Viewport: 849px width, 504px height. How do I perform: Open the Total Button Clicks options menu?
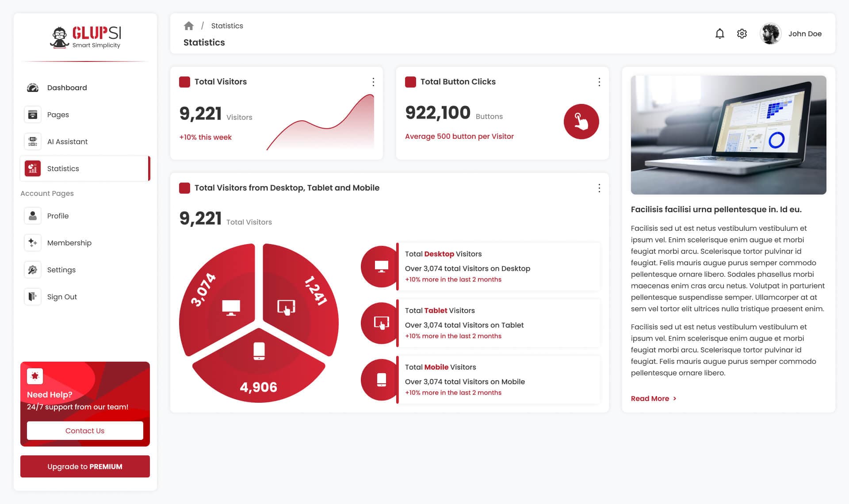[599, 82]
